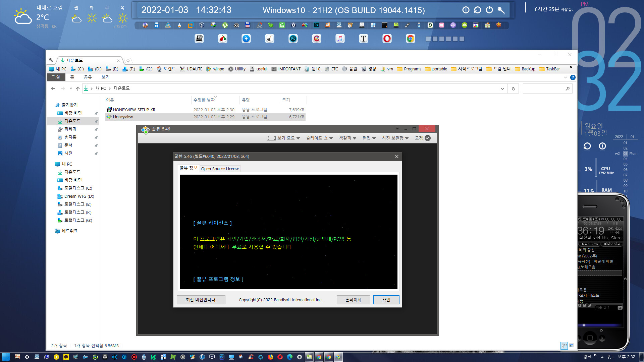Expand the Explorer ribbon chevron
The image size is (644, 362).
(x=566, y=77)
